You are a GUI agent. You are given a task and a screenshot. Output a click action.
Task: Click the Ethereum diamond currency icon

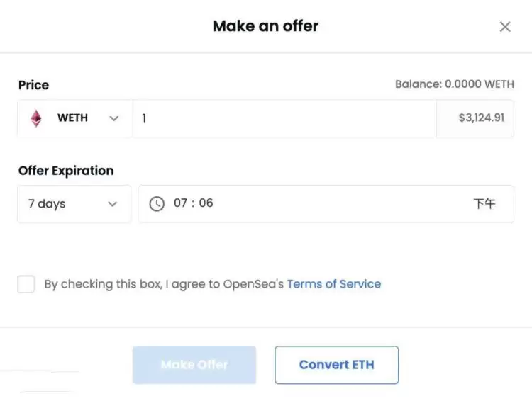tap(36, 118)
